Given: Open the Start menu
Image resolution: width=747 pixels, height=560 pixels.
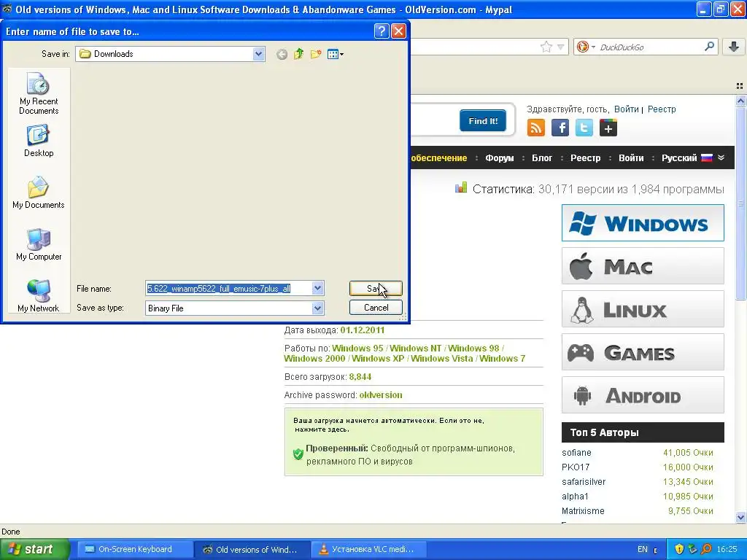Looking at the screenshot, I should point(34,549).
